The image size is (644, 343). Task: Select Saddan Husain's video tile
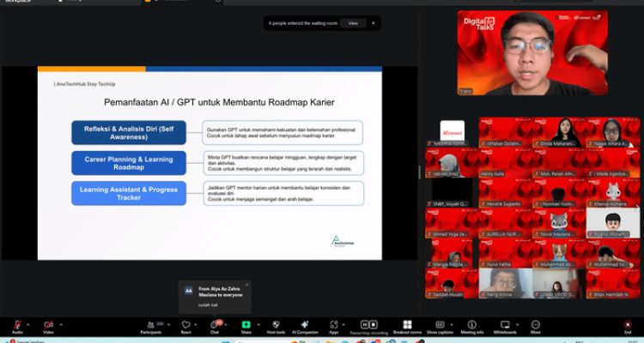pyautogui.click(x=452, y=284)
